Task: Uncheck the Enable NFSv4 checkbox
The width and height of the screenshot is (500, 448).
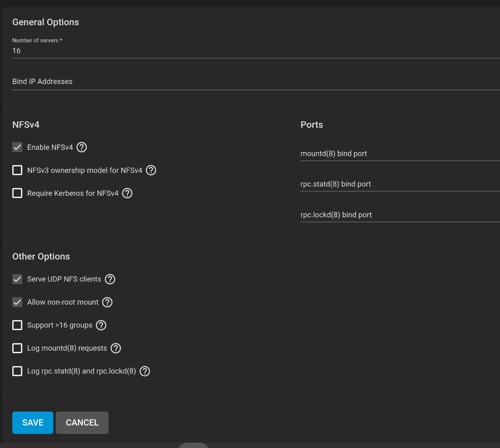Action: [x=17, y=147]
